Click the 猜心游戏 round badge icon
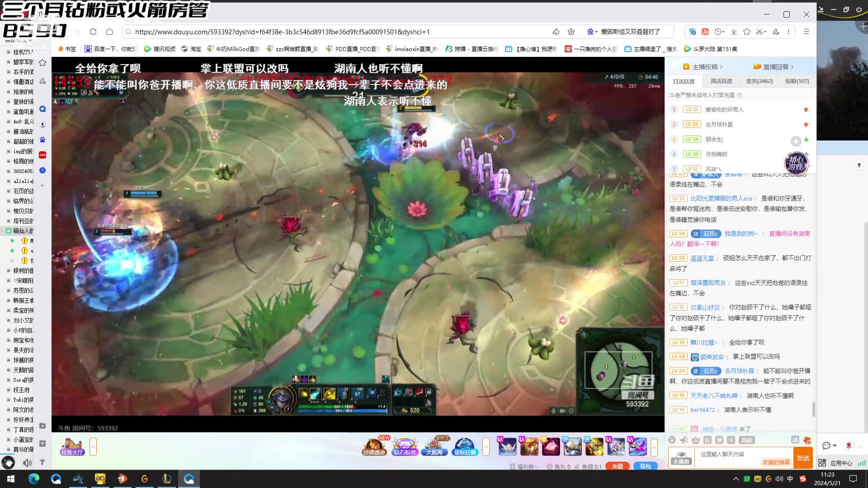 click(796, 163)
